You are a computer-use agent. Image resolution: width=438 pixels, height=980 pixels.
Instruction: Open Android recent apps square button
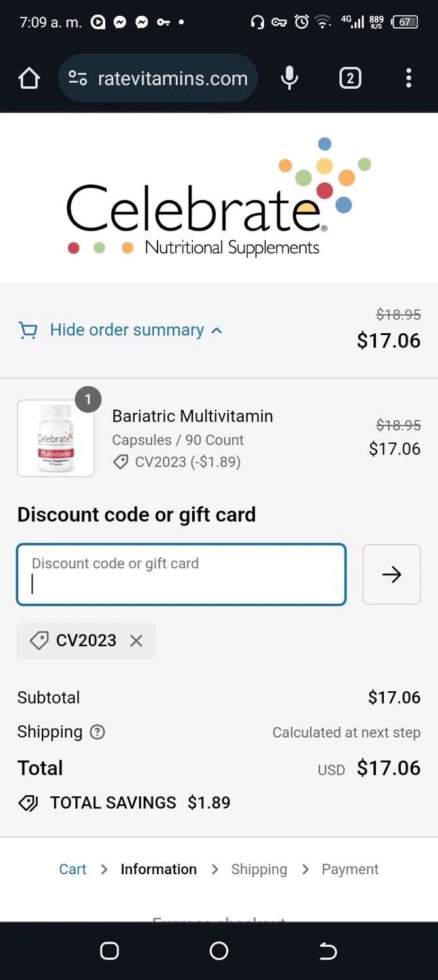click(x=109, y=951)
